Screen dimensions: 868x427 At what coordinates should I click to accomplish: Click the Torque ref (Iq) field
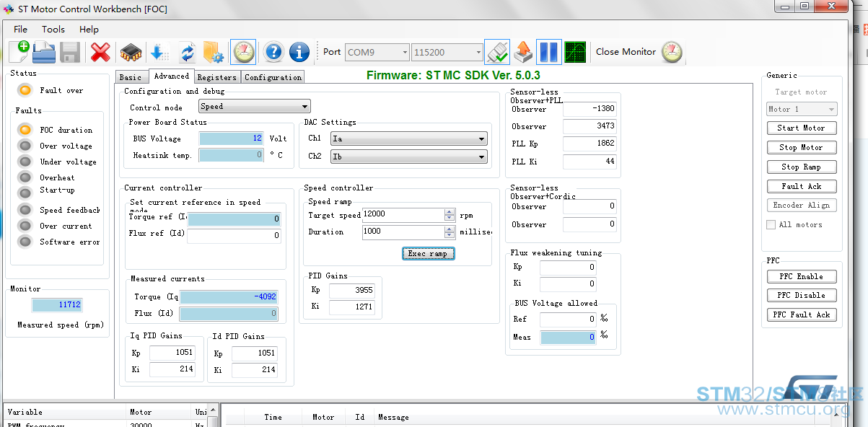pos(234,219)
